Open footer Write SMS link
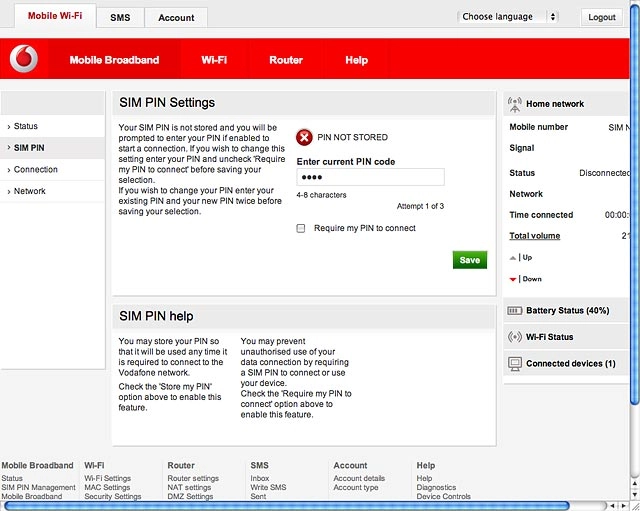 [x=269, y=487]
